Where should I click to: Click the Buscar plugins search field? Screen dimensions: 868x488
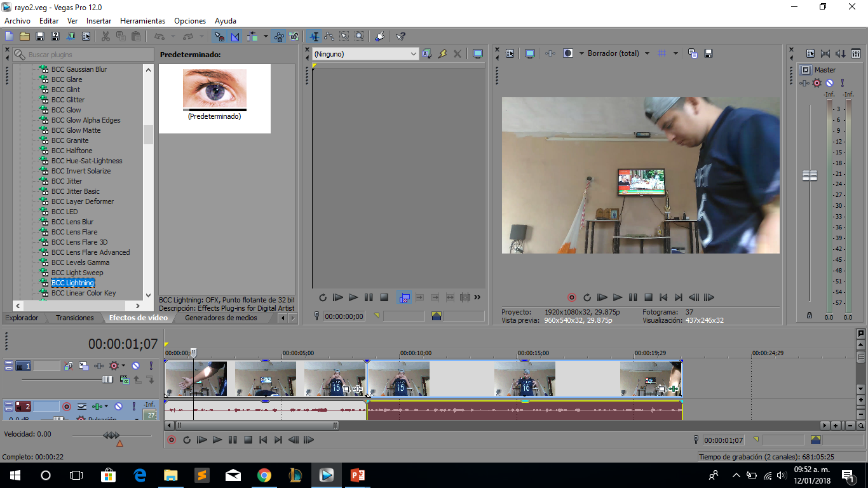(83, 55)
